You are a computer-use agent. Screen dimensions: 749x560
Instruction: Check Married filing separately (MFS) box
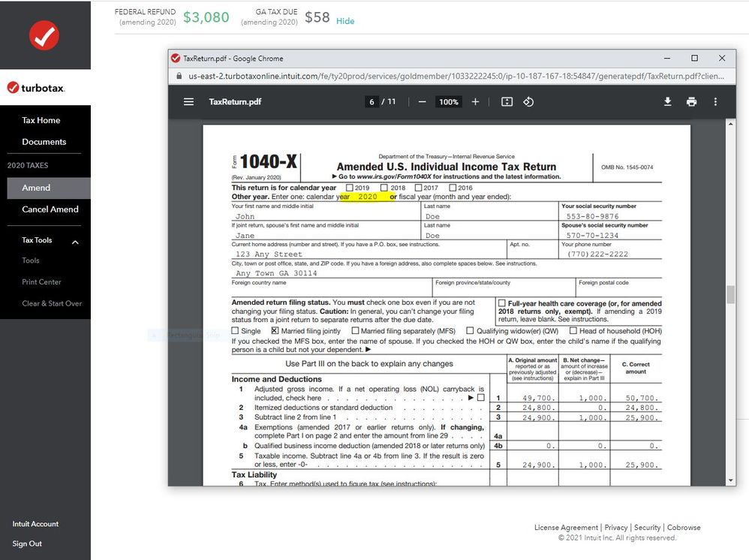point(355,330)
